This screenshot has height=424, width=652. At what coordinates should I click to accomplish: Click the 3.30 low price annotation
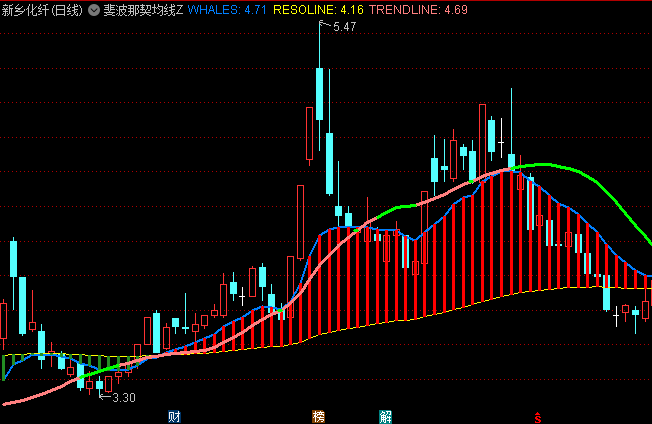point(124,398)
